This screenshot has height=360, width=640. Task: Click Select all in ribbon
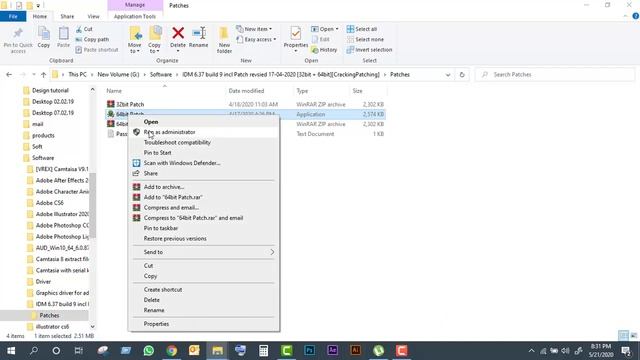362,29
